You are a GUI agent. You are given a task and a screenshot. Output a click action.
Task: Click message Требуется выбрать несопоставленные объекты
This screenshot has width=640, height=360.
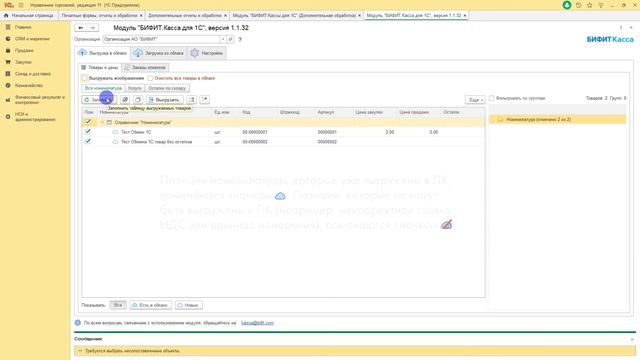355,351
